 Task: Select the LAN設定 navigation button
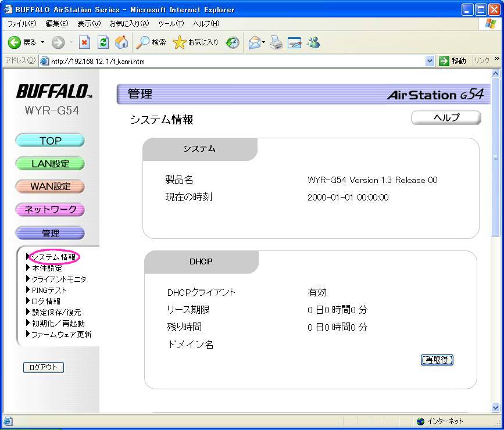[50, 164]
